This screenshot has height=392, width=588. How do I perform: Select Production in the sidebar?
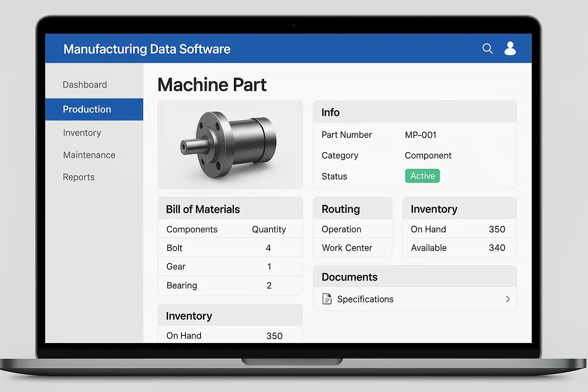(87, 109)
